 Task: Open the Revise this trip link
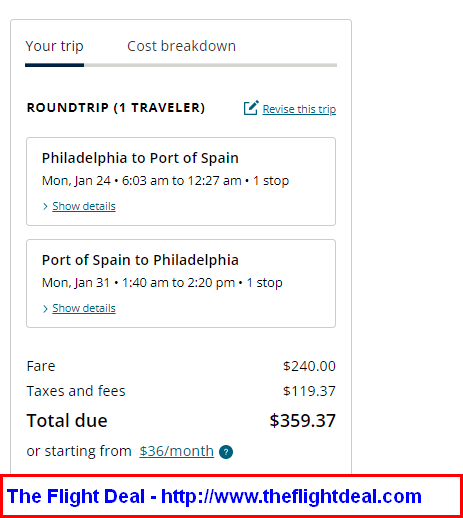tap(299, 109)
